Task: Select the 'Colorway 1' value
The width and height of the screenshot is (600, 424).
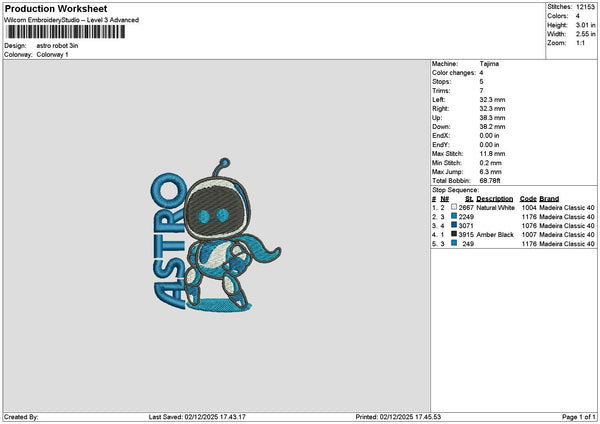Action: pos(52,55)
